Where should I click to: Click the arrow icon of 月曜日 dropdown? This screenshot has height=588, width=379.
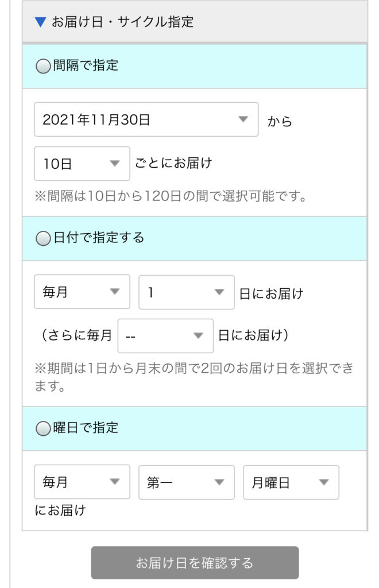click(x=324, y=482)
